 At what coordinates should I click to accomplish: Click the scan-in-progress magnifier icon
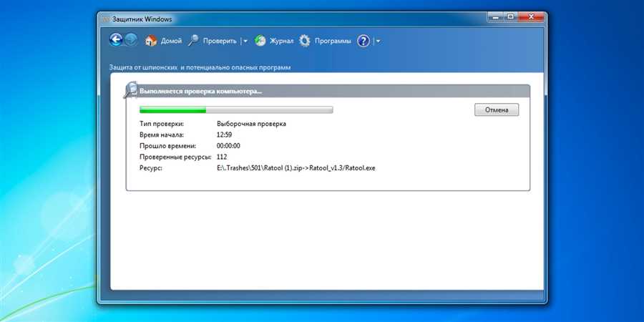click(x=131, y=90)
